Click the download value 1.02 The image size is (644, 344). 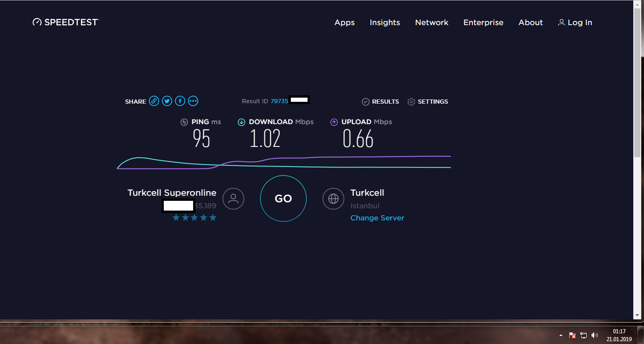point(265,139)
